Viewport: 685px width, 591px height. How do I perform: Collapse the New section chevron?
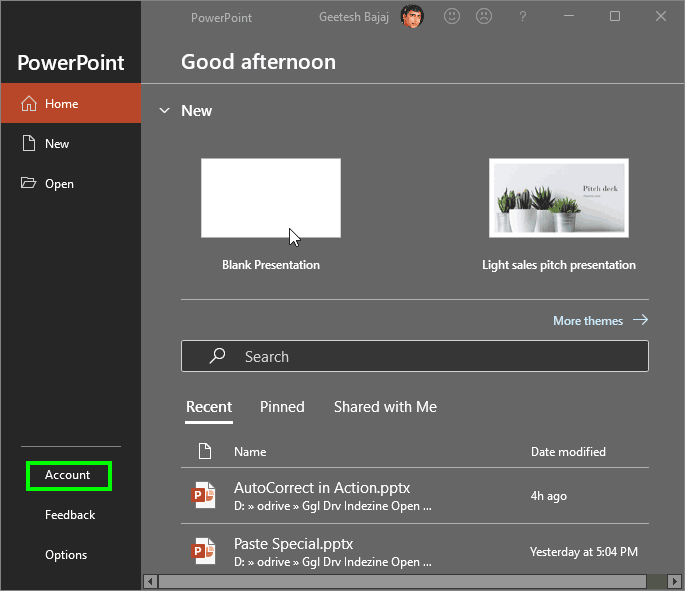[x=164, y=111]
